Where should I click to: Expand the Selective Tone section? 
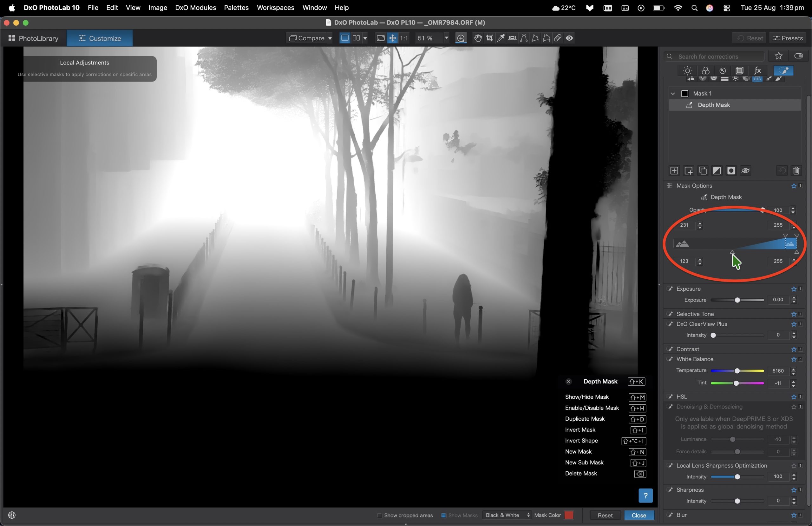[x=695, y=314]
